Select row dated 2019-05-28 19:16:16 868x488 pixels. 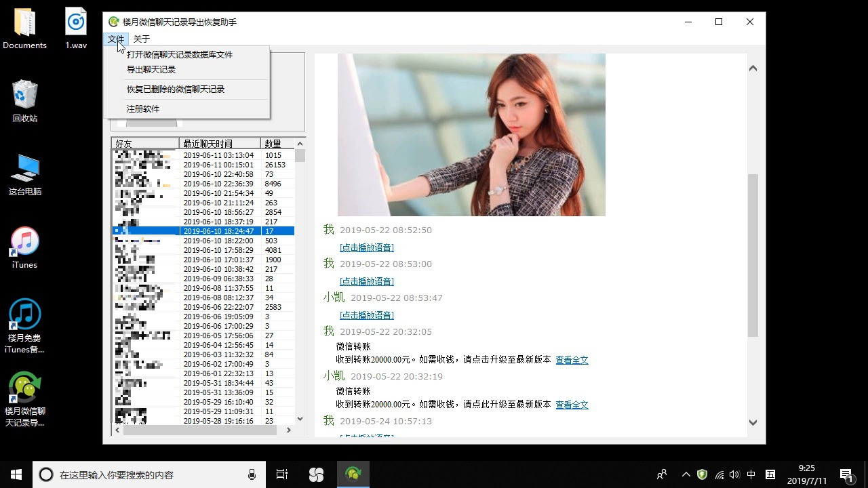tap(203, 421)
